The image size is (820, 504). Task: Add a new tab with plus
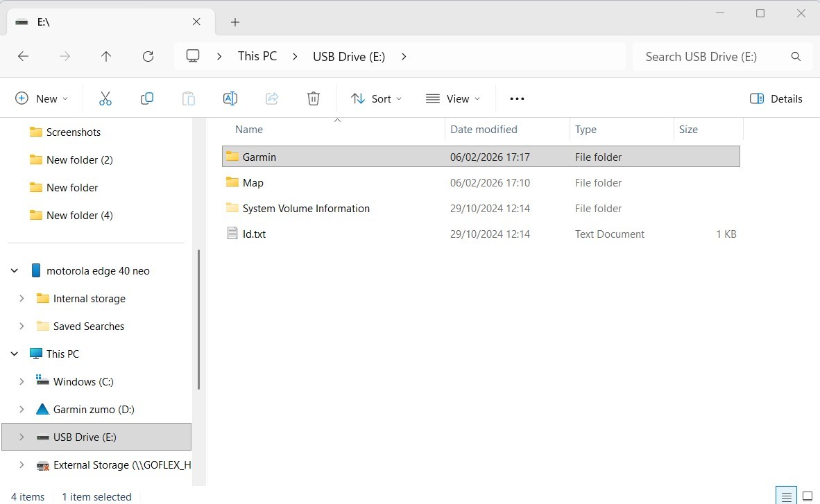pos(235,22)
